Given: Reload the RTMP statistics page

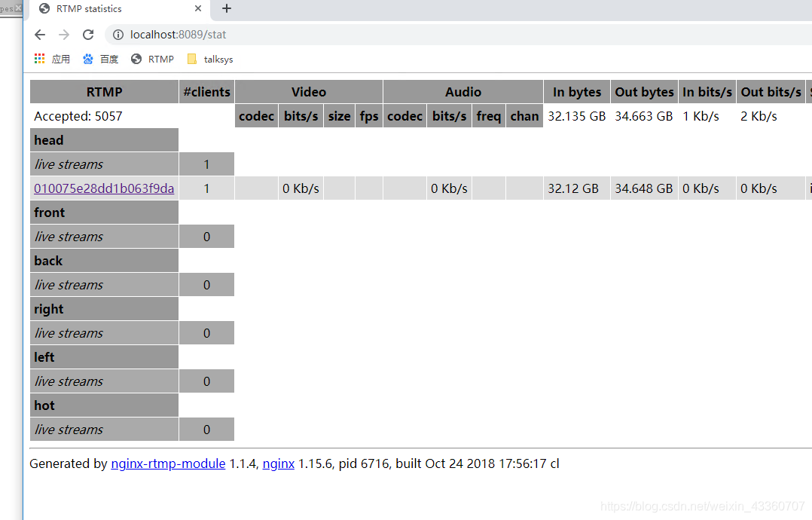Looking at the screenshot, I should 87,34.
